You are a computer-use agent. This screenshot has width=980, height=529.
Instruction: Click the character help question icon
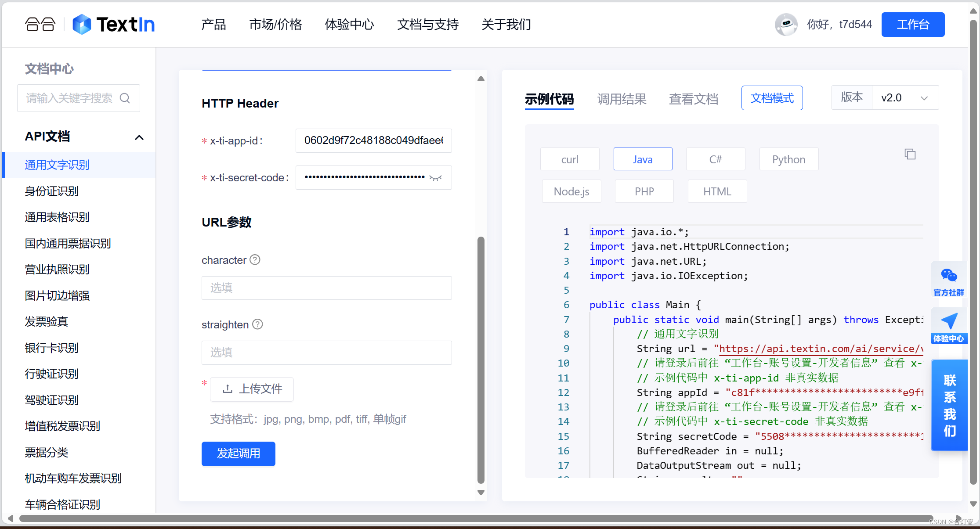coord(255,260)
